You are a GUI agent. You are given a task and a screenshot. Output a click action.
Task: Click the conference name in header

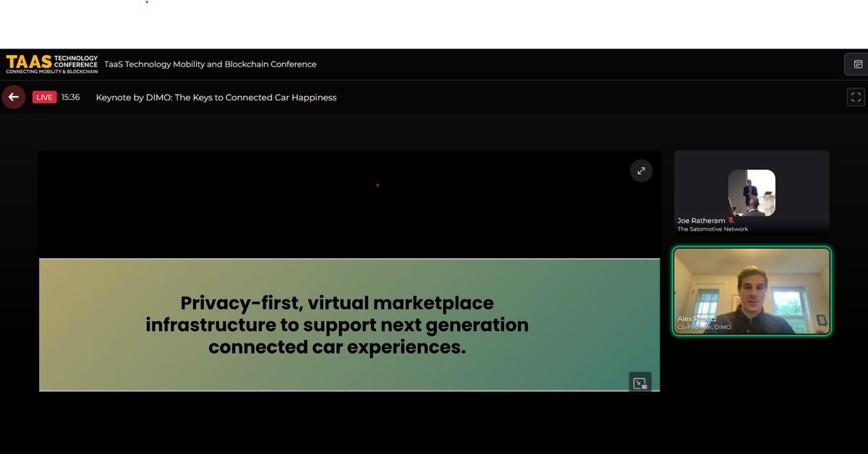[210, 64]
